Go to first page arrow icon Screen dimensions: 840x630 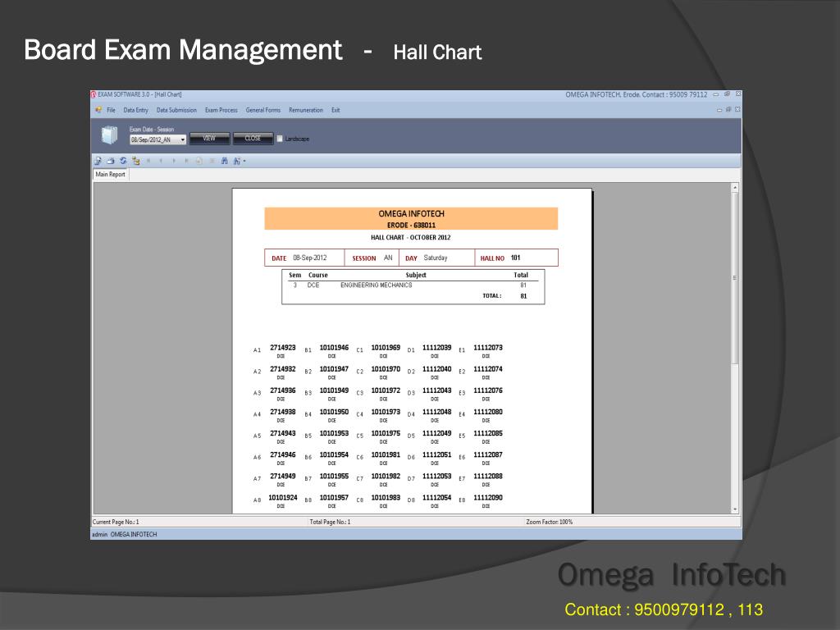(148, 161)
